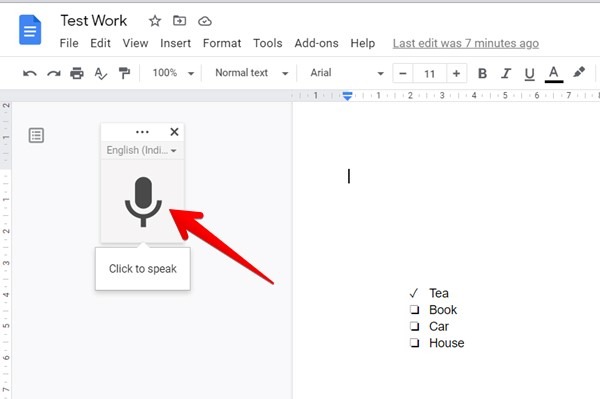Click the undo arrow
This screenshot has height=399, width=600.
[x=29, y=73]
